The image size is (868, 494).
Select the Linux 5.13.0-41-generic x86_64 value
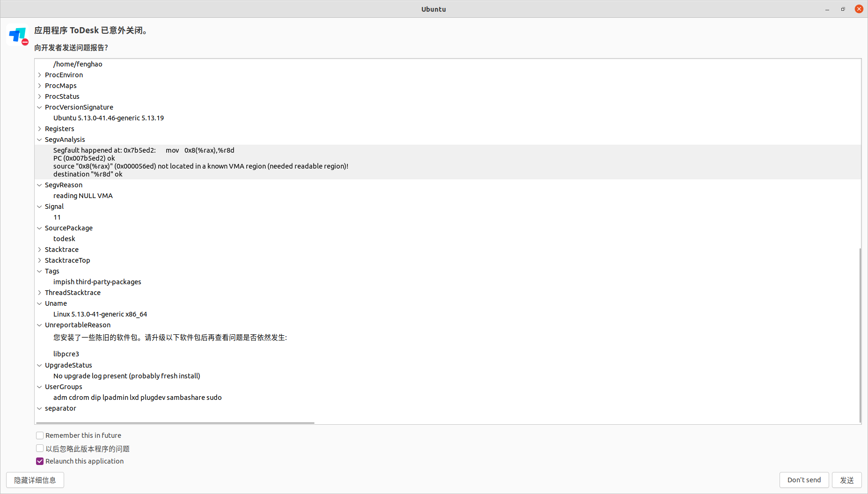[x=100, y=314]
